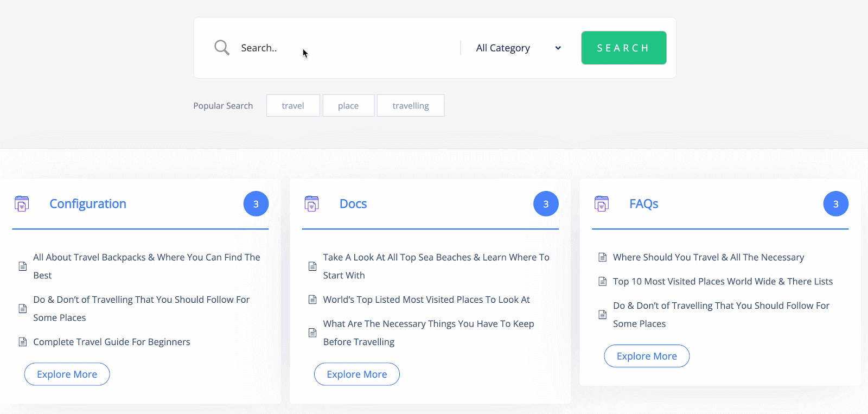The height and width of the screenshot is (414, 868).
Task: Open 'Complete Travel Guide For Beginners' article
Action: (112, 342)
